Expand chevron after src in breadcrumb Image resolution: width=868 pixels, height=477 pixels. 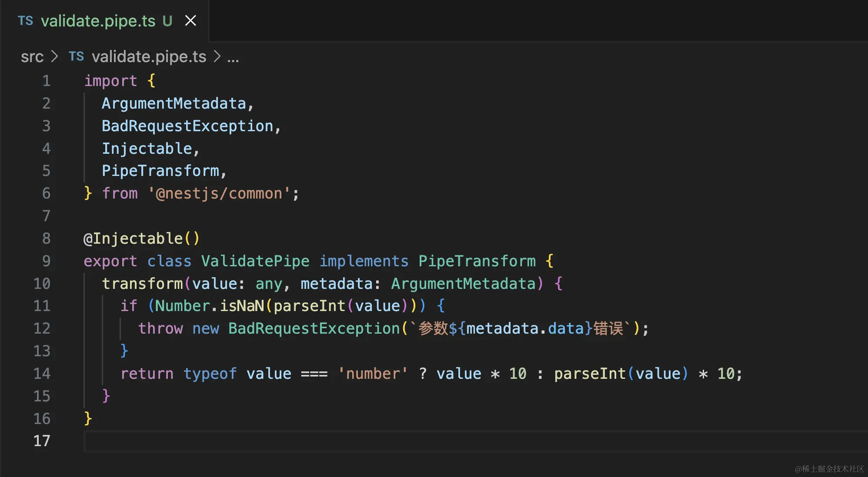tap(54, 56)
